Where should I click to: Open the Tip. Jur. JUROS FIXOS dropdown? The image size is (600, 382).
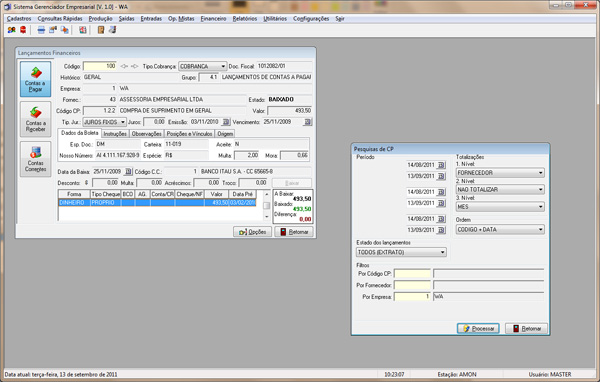pyautogui.click(x=104, y=122)
